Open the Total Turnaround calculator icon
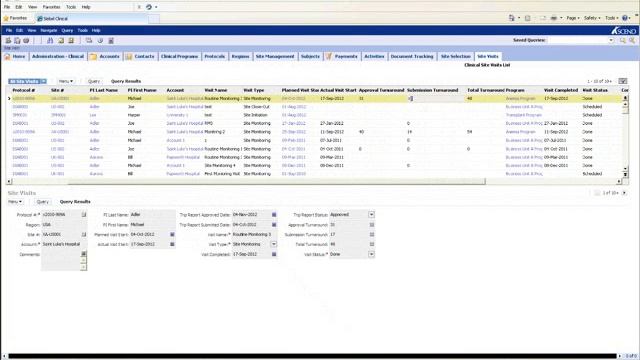This screenshot has width=640, height=360. point(372,244)
